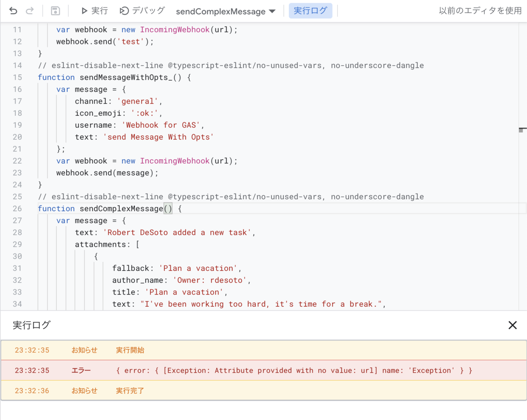Select the 実行開始 log entry
Image resolution: width=527 pixels, height=420 pixels.
click(130, 350)
